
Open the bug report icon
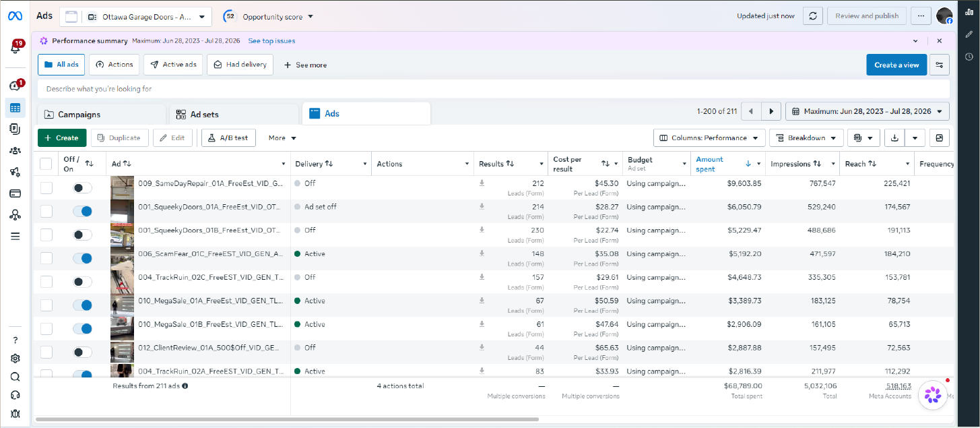tap(15, 413)
